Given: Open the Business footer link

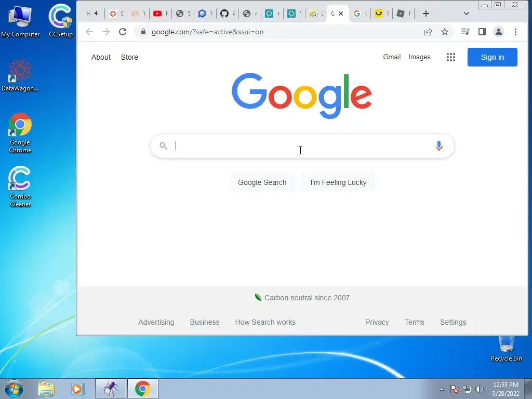Looking at the screenshot, I should pyautogui.click(x=205, y=322).
